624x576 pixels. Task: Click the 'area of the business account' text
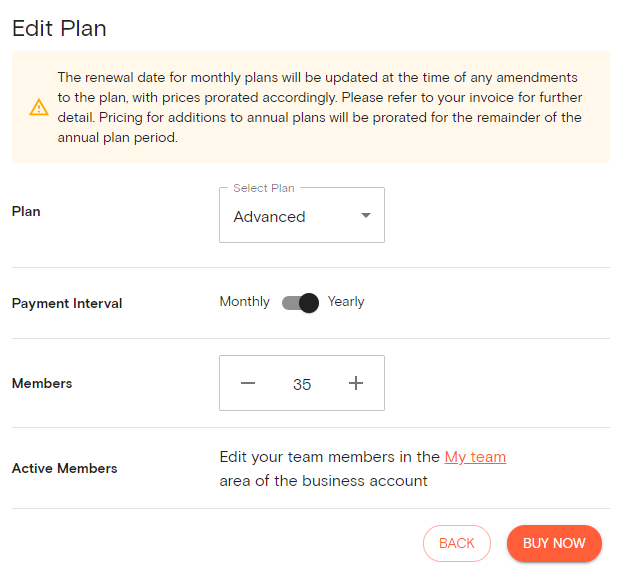(323, 481)
